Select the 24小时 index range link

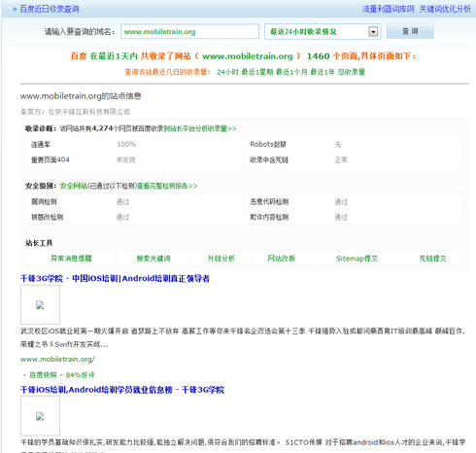tap(227, 72)
